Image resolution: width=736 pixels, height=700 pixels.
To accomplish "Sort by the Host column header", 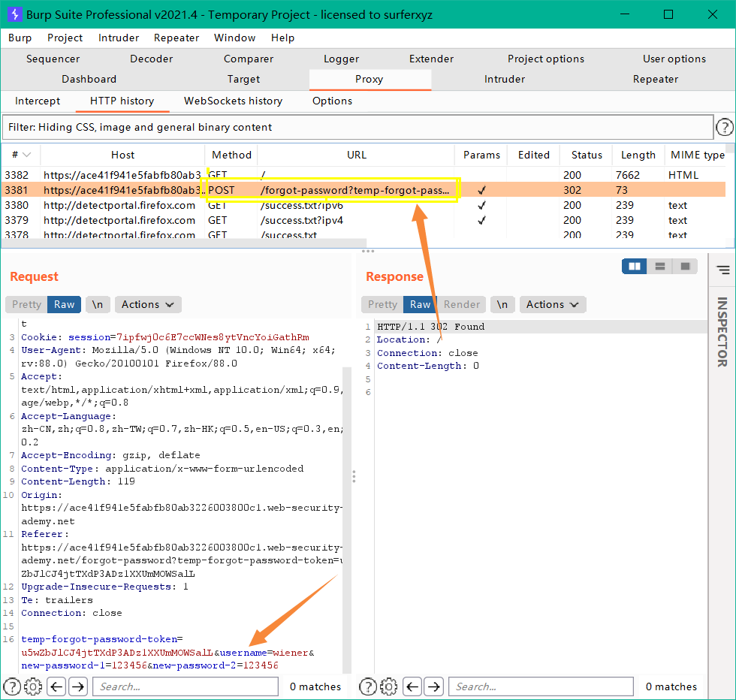I will coord(122,155).
